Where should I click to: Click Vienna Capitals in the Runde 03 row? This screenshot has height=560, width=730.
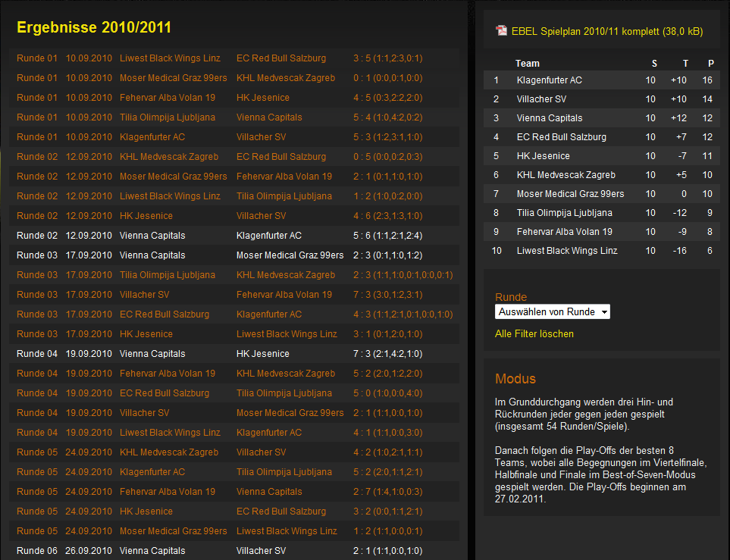pyautogui.click(x=152, y=255)
